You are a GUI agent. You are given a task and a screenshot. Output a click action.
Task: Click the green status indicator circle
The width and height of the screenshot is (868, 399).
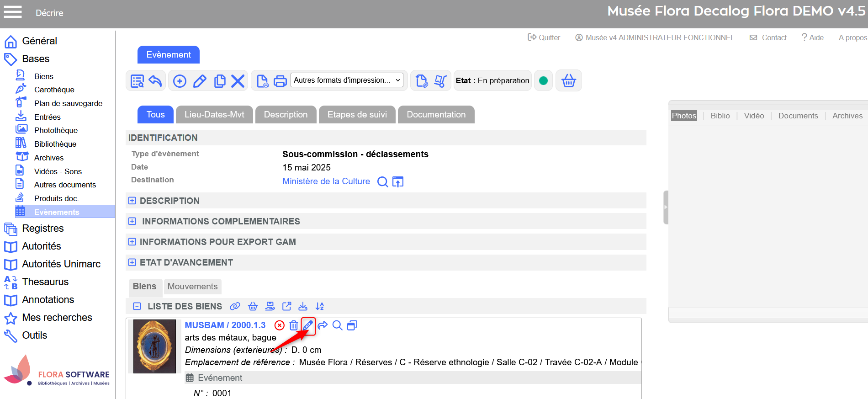click(x=543, y=81)
